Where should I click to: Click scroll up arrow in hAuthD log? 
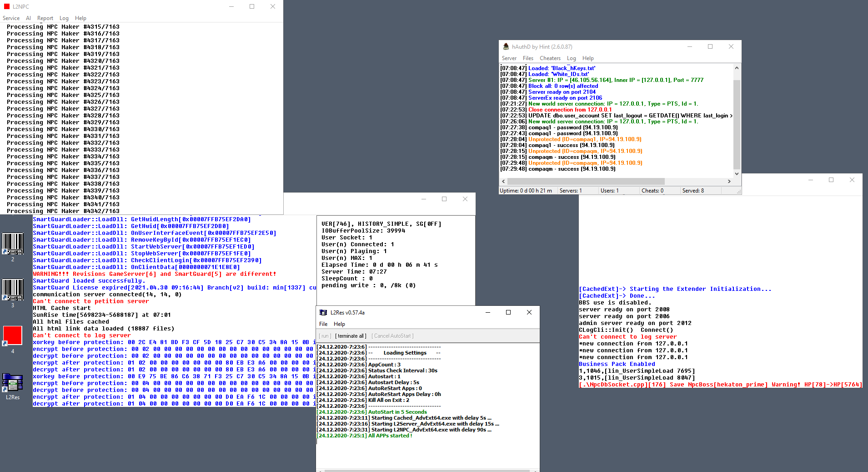pos(737,68)
